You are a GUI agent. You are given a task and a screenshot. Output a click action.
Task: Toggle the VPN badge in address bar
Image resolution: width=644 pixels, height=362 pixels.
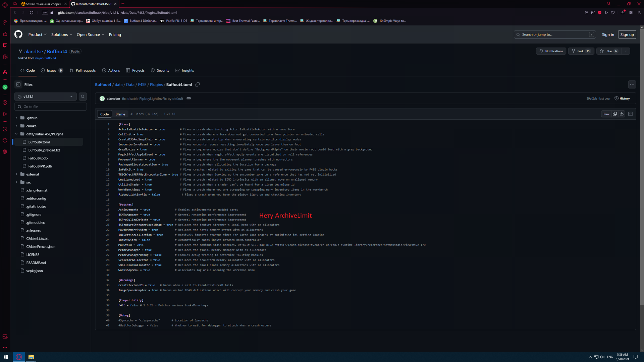(x=45, y=13)
